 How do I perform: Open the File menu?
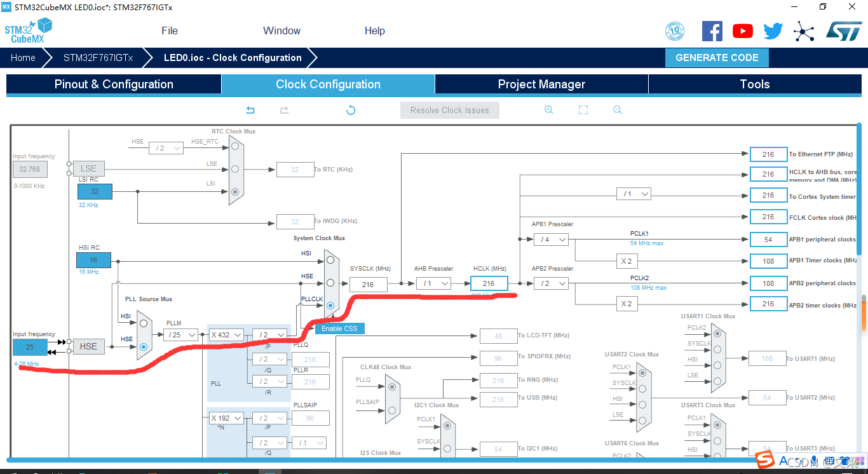(170, 30)
